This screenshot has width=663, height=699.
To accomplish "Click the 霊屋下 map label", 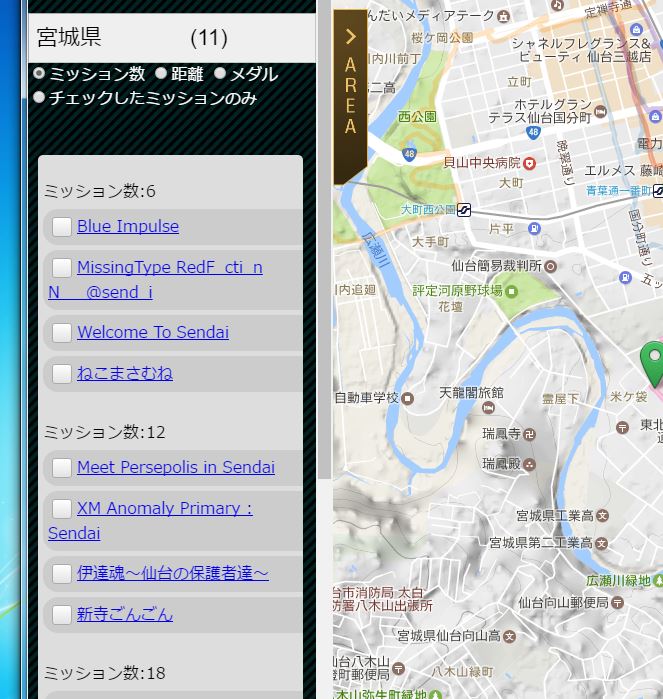I will 560,399.
